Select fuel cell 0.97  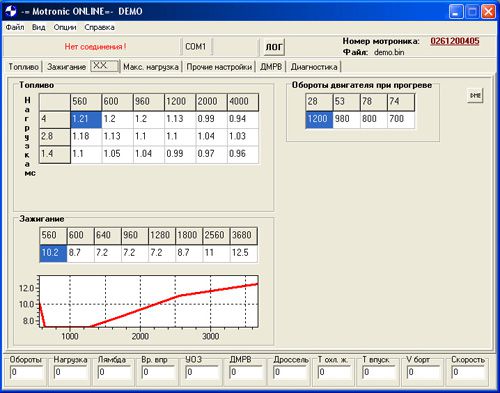211,154
